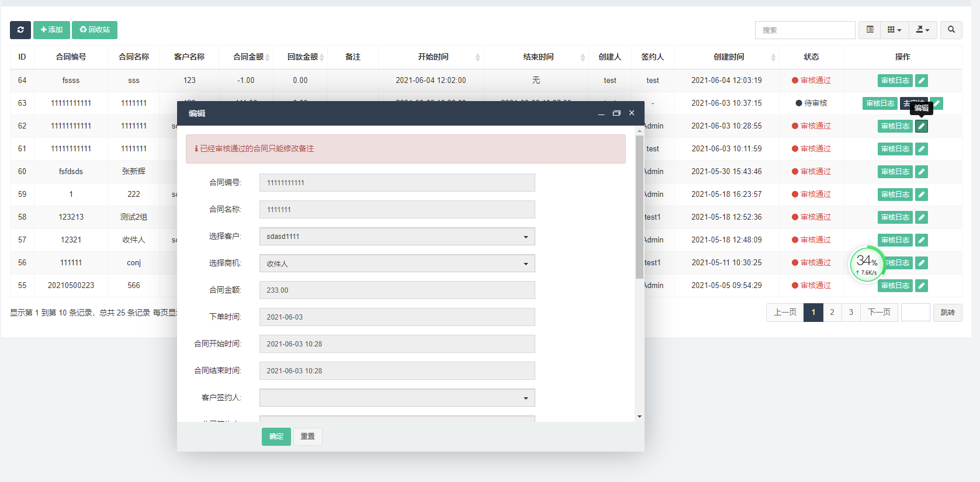This screenshot has width=980, height=482.
Task: Click edit pencil icon for row 61
Action: coord(921,149)
